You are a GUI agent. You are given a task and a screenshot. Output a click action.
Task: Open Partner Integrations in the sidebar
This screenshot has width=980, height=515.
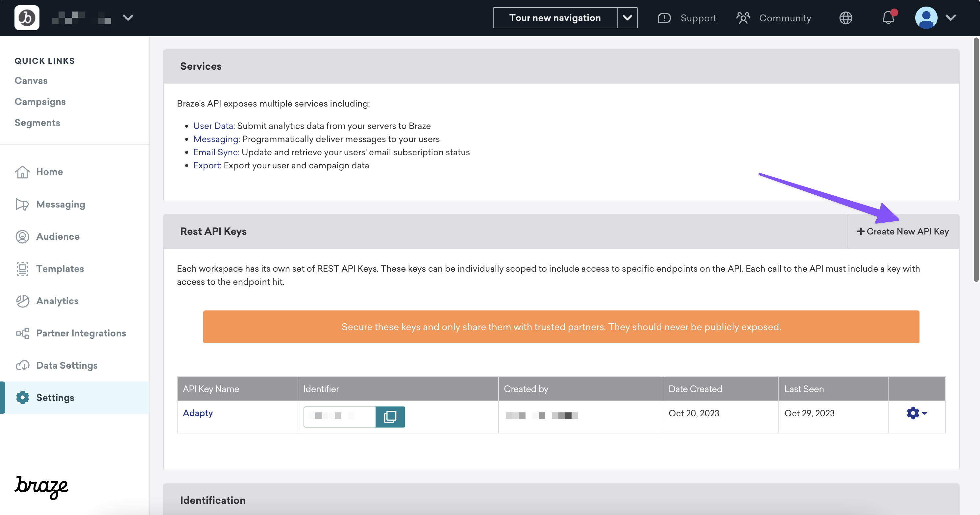coord(81,333)
